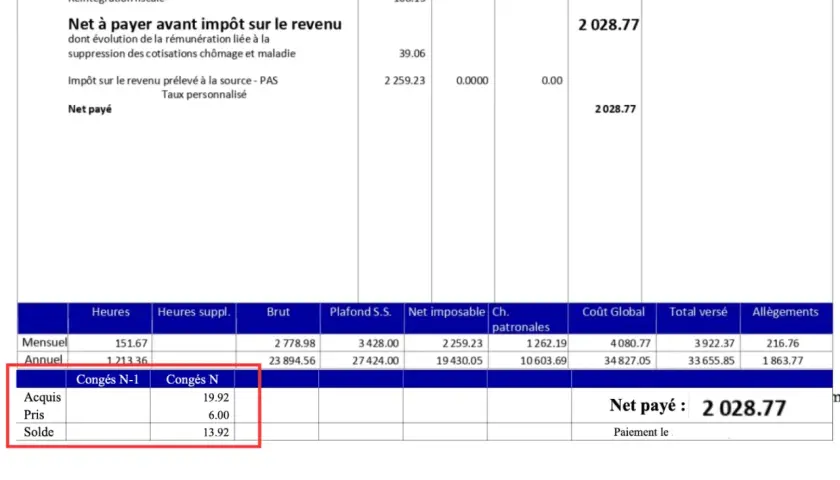Click the 0.00 amount in the Impôt row
This screenshot has height=480, width=840.
(552, 81)
